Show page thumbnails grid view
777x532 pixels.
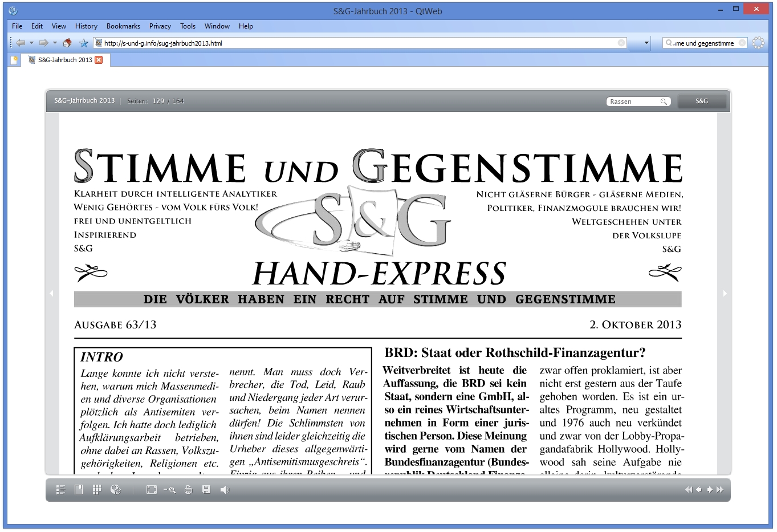[97, 490]
